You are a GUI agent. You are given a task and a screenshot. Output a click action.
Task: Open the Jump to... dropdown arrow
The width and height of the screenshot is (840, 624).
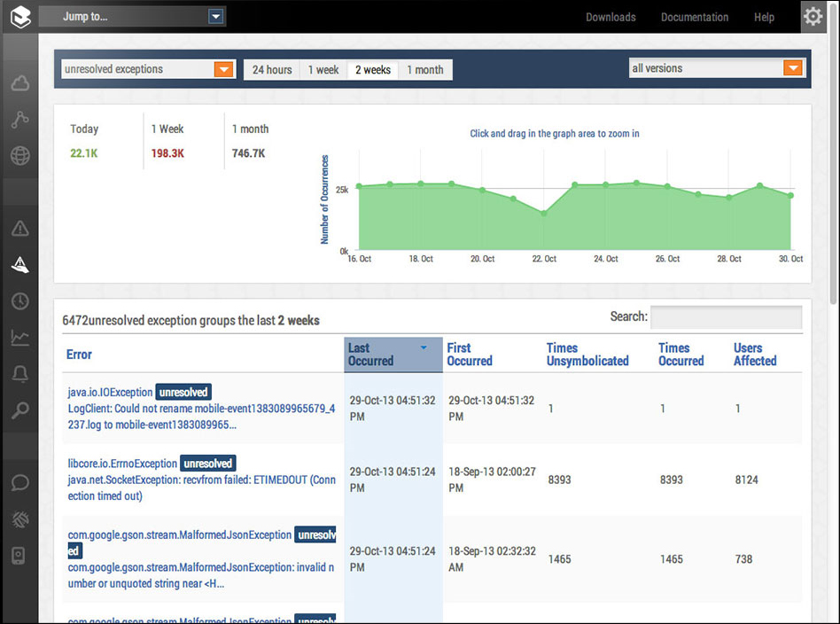coord(216,17)
